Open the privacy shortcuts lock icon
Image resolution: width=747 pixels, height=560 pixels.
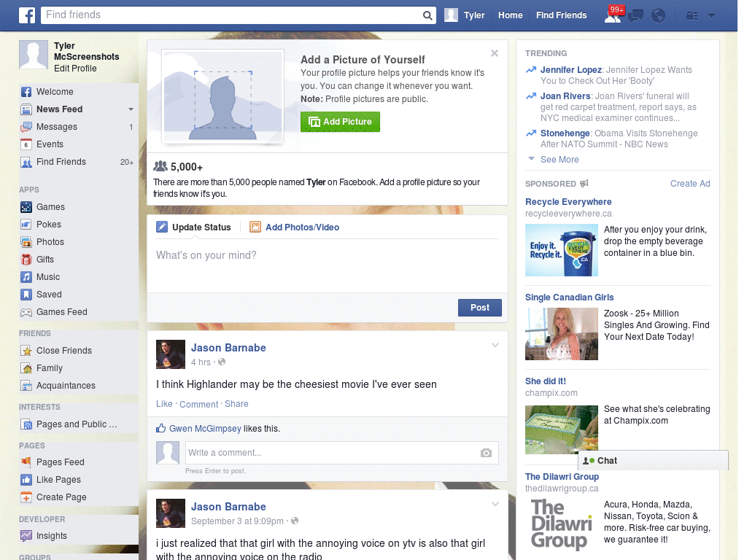click(x=692, y=16)
